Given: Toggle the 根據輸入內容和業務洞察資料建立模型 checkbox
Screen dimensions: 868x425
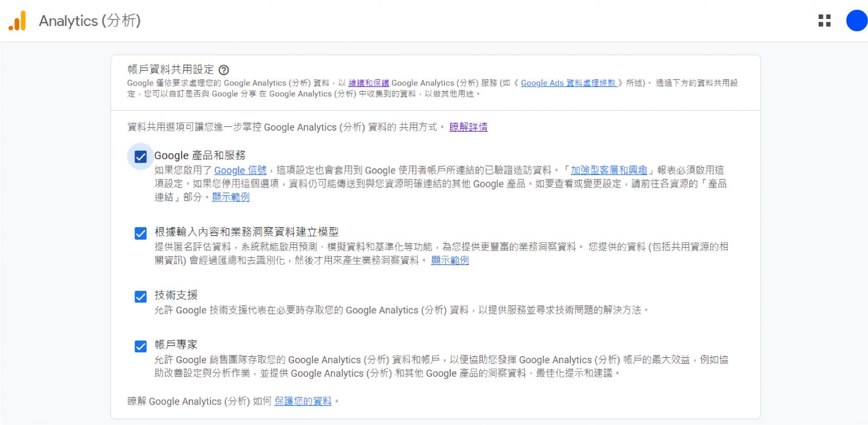Looking at the screenshot, I should [141, 233].
